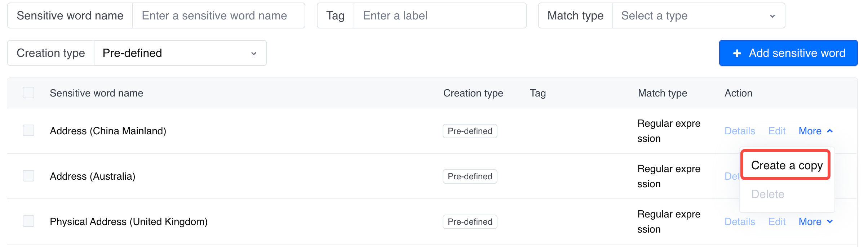Focus the sensitive word name search field
The width and height of the screenshot is (868, 247).
click(218, 16)
